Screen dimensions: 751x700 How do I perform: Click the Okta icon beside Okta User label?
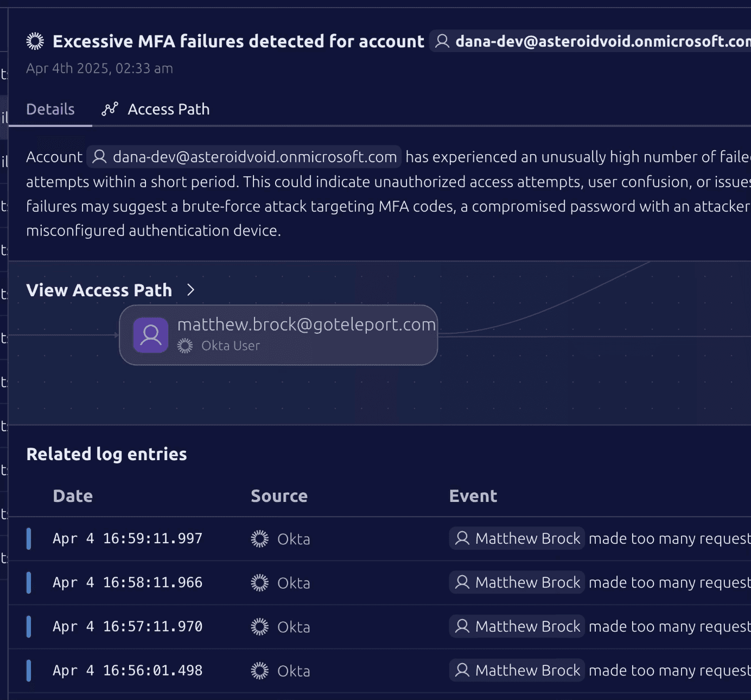[185, 346]
